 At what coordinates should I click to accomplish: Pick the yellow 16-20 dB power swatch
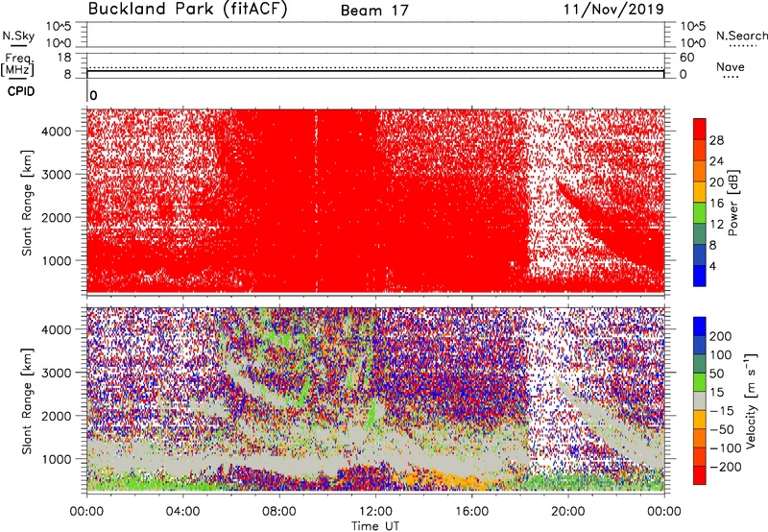pos(700,192)
